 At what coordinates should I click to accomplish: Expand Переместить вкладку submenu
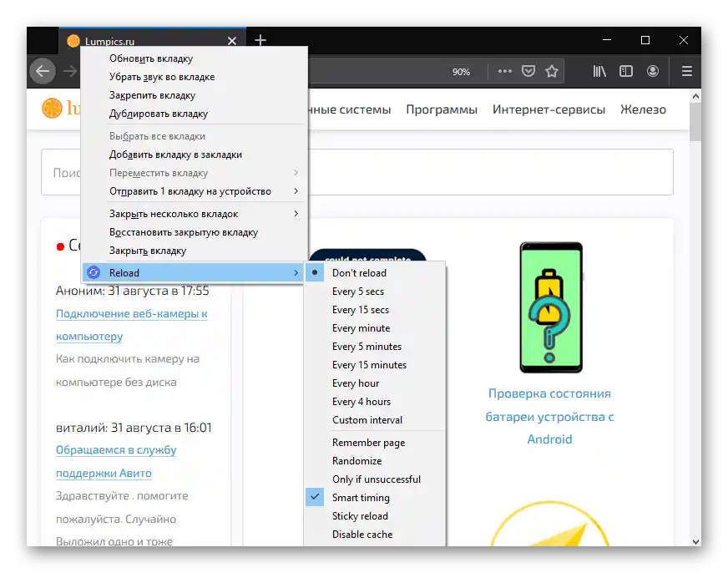194,173
